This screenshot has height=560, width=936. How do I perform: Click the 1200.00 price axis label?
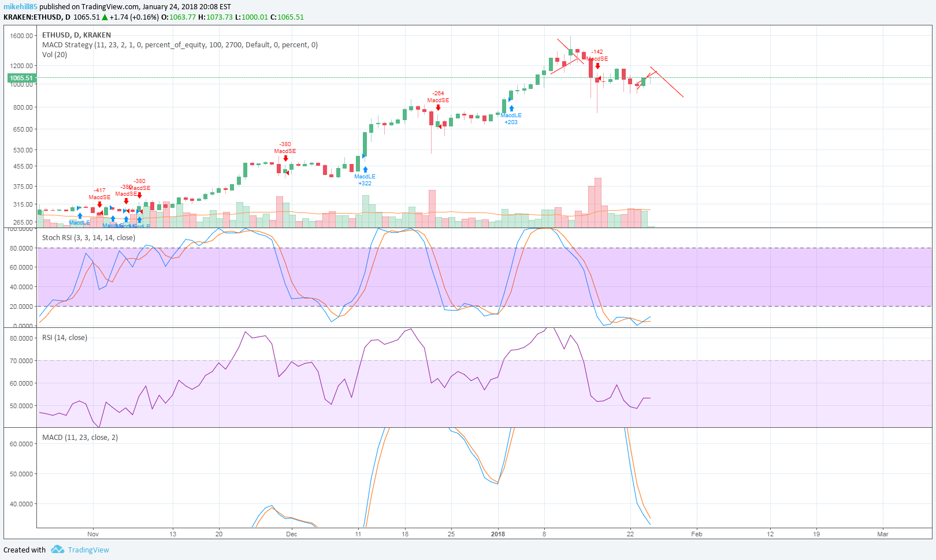(x=21, y=66)
